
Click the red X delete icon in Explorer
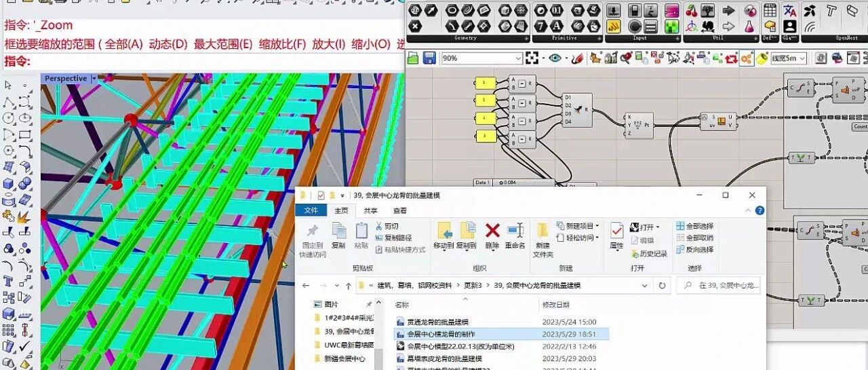(x=492, y=230)
